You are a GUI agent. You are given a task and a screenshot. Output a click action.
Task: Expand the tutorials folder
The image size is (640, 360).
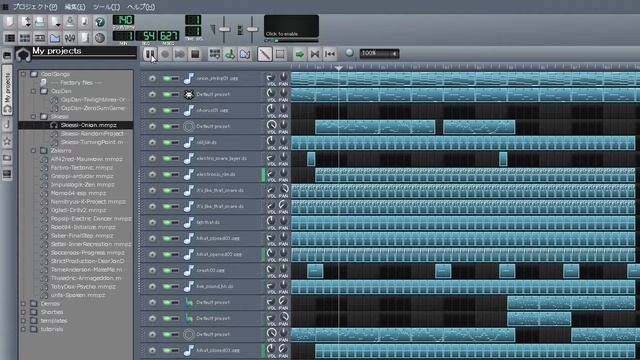click(x=24, y=329)
